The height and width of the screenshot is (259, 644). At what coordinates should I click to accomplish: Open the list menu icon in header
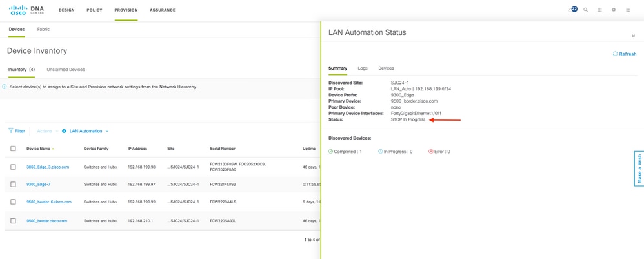[x=628, y=10]
